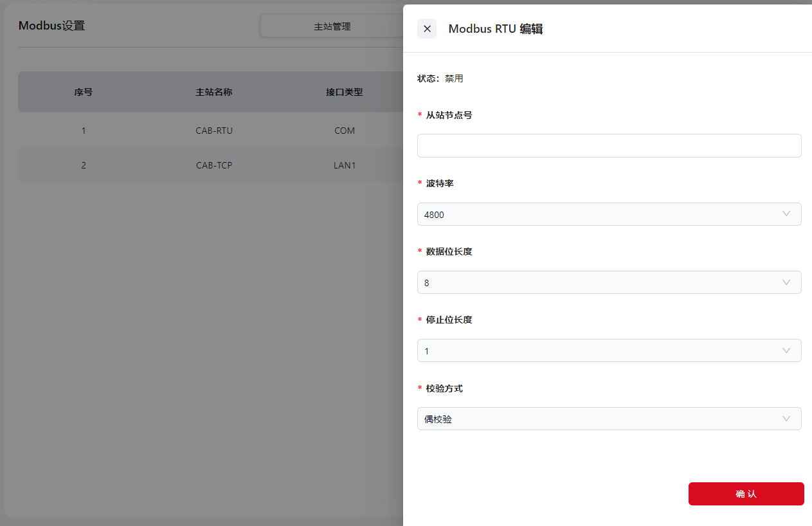Select the CAB-RTU master station row
This screenshot has width=812, height=526.
pos(214,131)
